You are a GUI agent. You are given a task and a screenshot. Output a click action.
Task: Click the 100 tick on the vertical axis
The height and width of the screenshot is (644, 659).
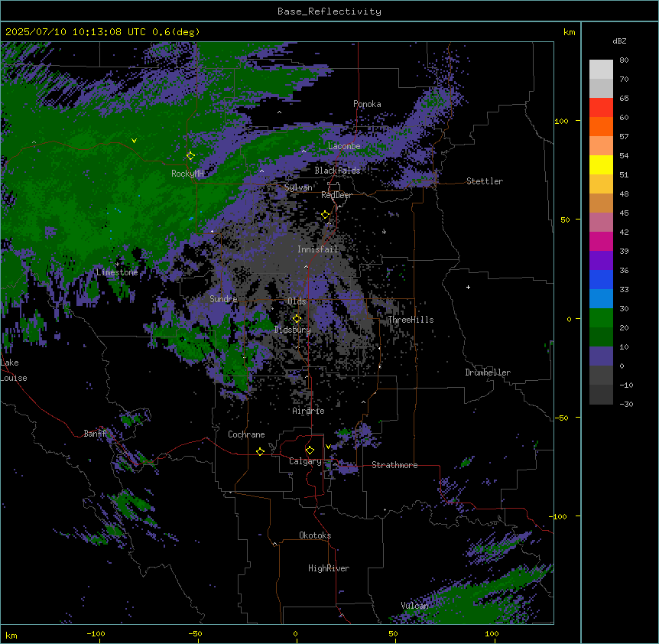[561, 121]
